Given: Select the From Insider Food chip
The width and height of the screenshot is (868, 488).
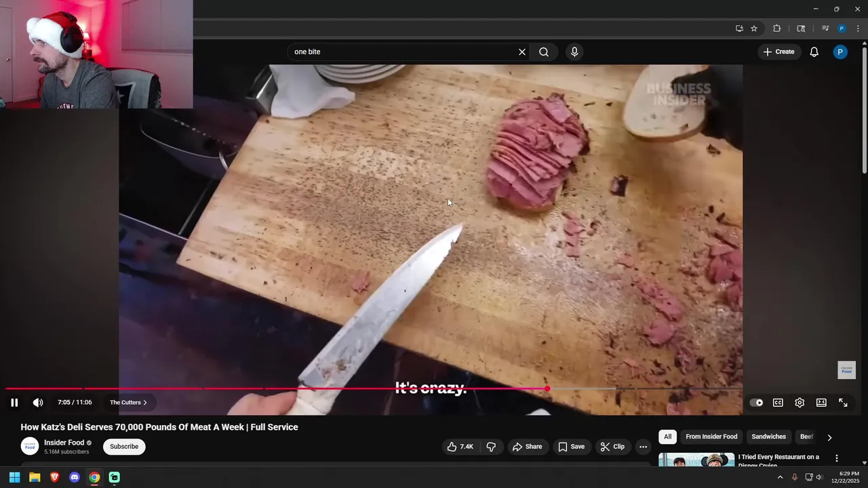Looking at the screenshot, I should click(x=711, y=437).
